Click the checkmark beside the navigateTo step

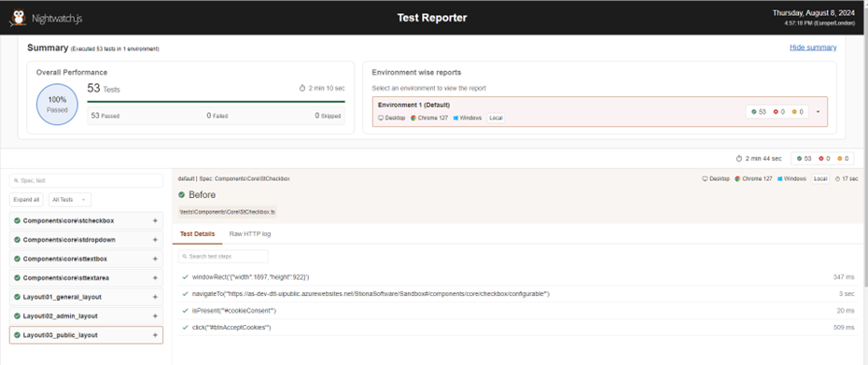pyautogui.click(x=185, y=293)
